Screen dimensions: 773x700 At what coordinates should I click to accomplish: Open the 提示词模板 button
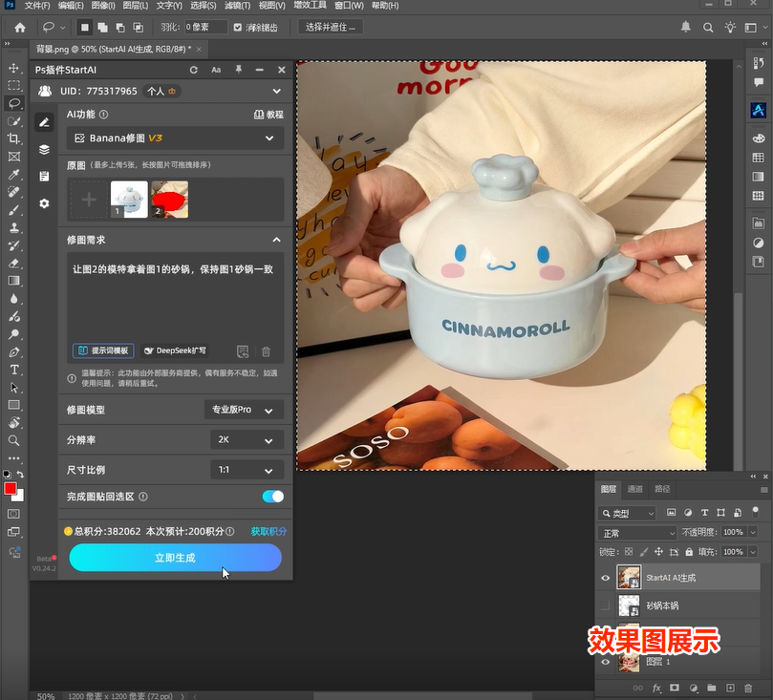[x=103, y=350]
